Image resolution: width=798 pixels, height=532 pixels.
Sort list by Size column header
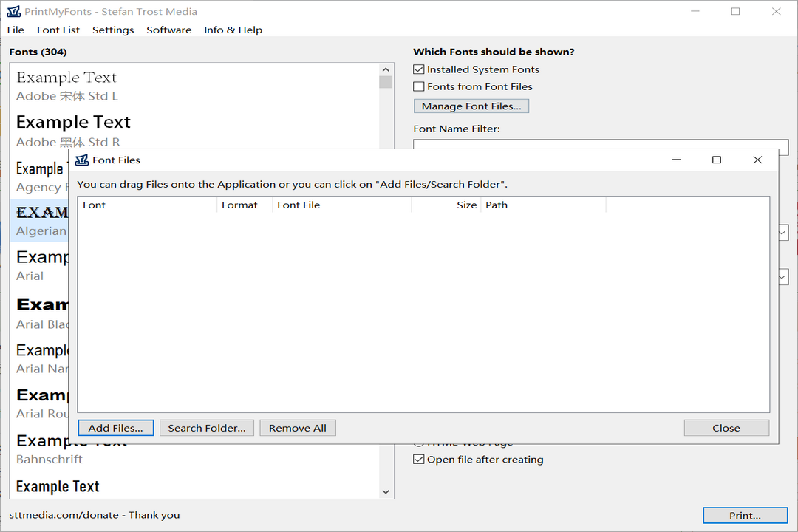pos(446,205)
